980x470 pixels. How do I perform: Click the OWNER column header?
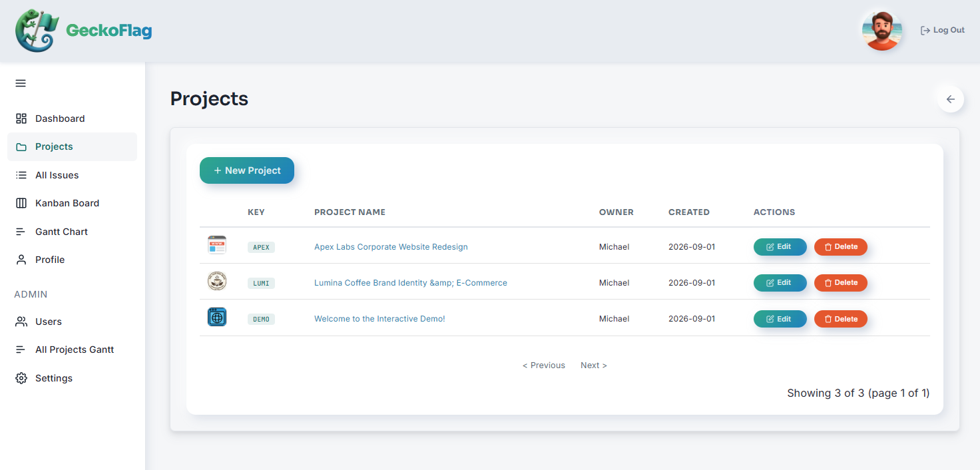(616, 212)
